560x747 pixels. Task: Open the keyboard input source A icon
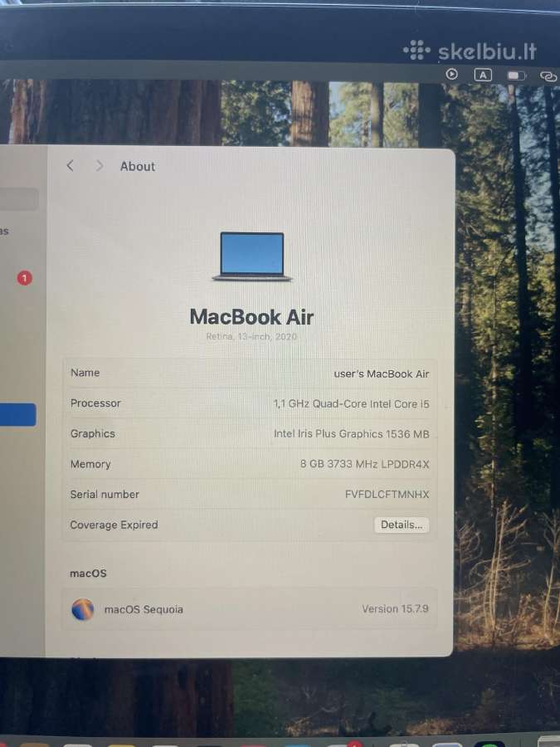pyautogui.click(x=483, y=75)
